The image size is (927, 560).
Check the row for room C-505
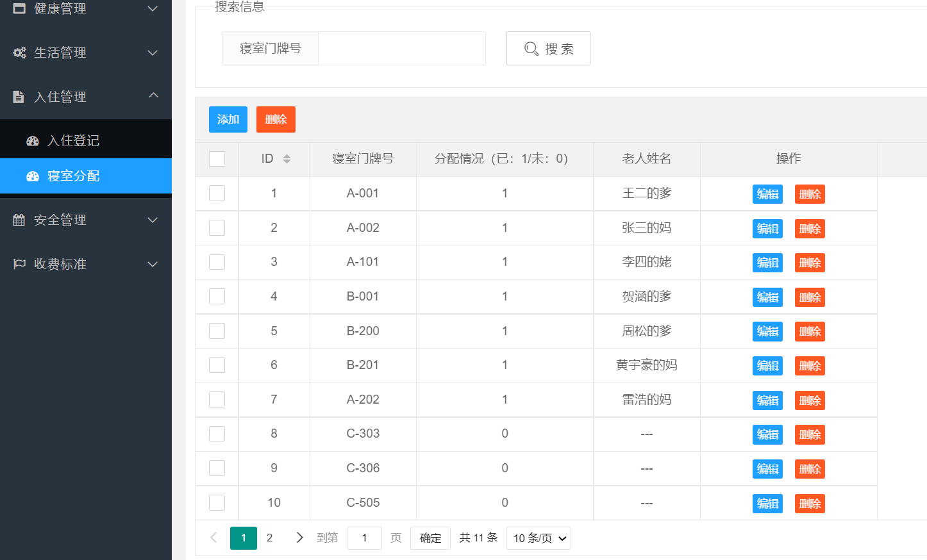pos(217,503)
